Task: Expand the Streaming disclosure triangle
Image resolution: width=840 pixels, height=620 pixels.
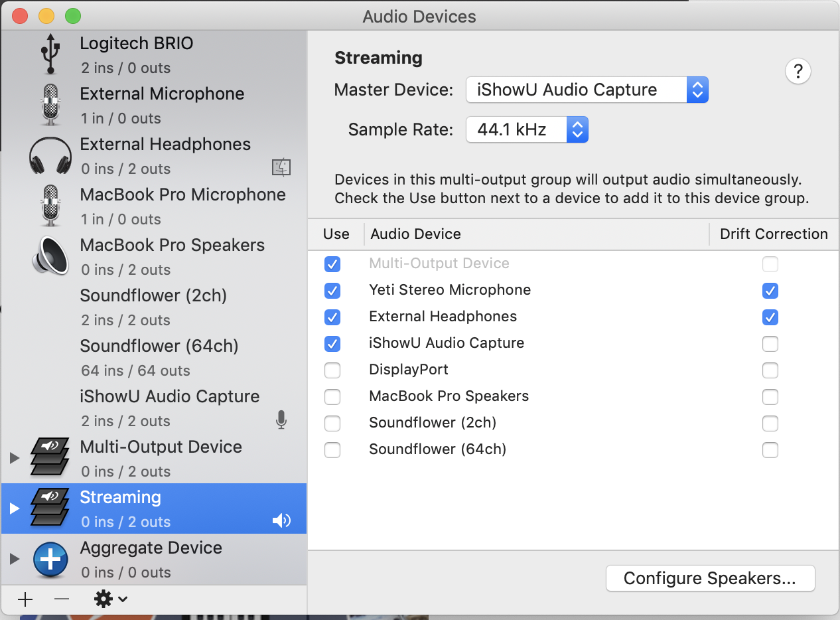Action: (14, 508)
